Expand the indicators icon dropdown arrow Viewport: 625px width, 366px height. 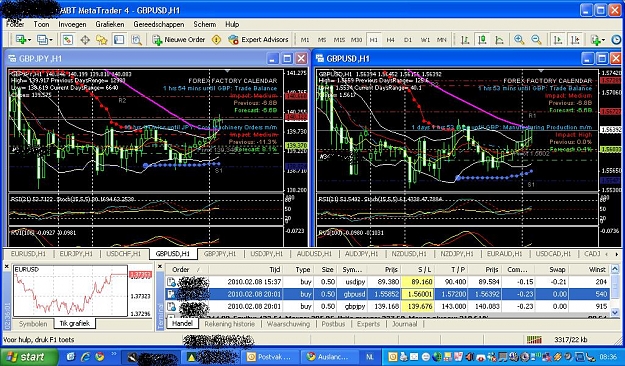(603, 40)
